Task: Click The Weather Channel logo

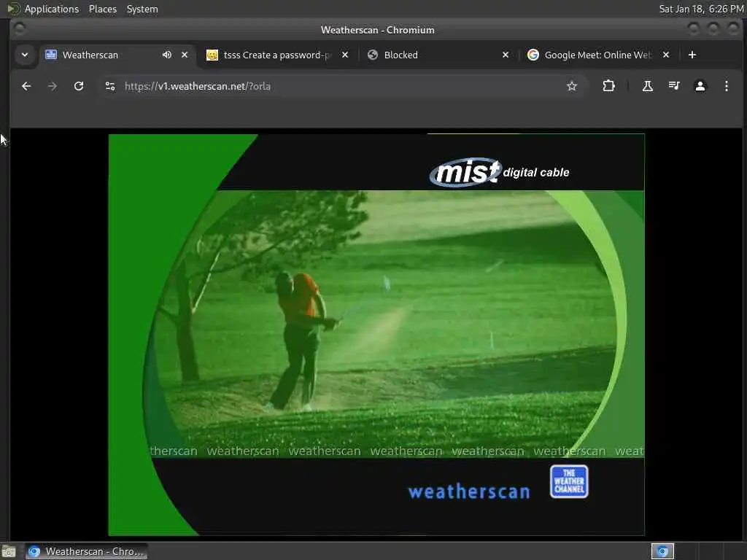Action: 569,481
